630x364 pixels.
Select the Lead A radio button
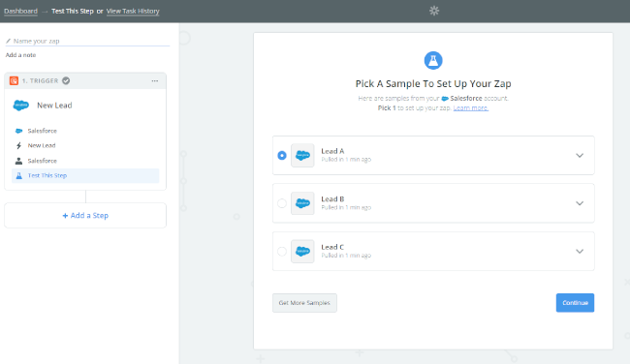[x=282, y=155]
